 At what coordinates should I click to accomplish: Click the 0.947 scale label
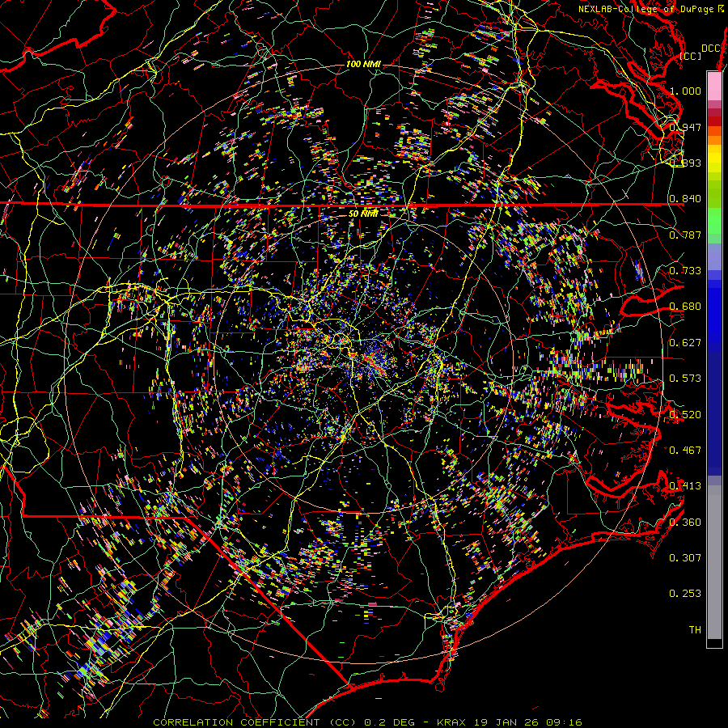coord(685,127)
